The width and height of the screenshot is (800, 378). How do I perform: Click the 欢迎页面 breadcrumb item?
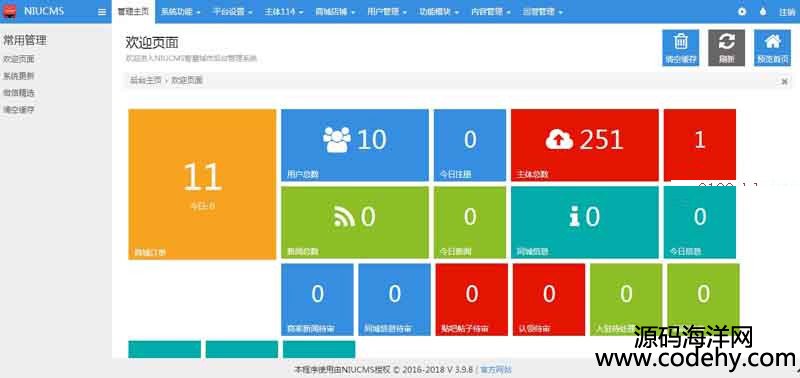(x=187, y=80)
